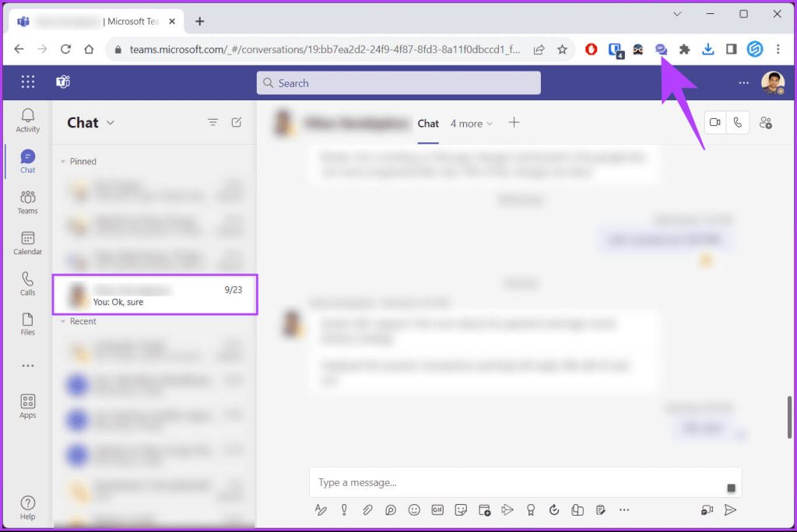Schedule a meeting from compose bar

coord(484,509)
